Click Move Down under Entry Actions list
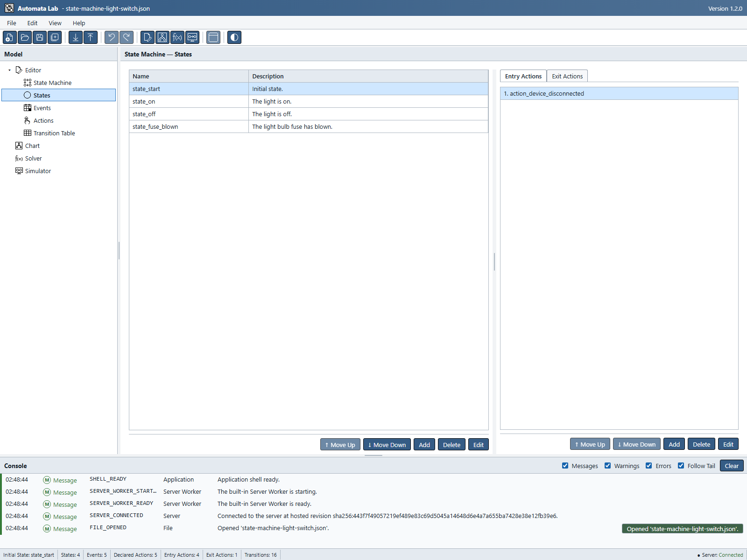The width and height of the screenshot is (747, 560). (x=637, y=444)
